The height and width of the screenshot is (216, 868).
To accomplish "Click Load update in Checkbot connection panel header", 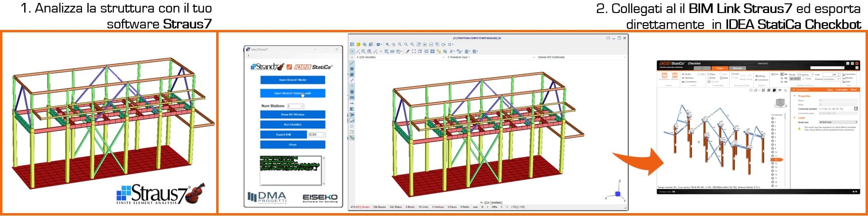I will pyautogui.click(x=842, y=90).
